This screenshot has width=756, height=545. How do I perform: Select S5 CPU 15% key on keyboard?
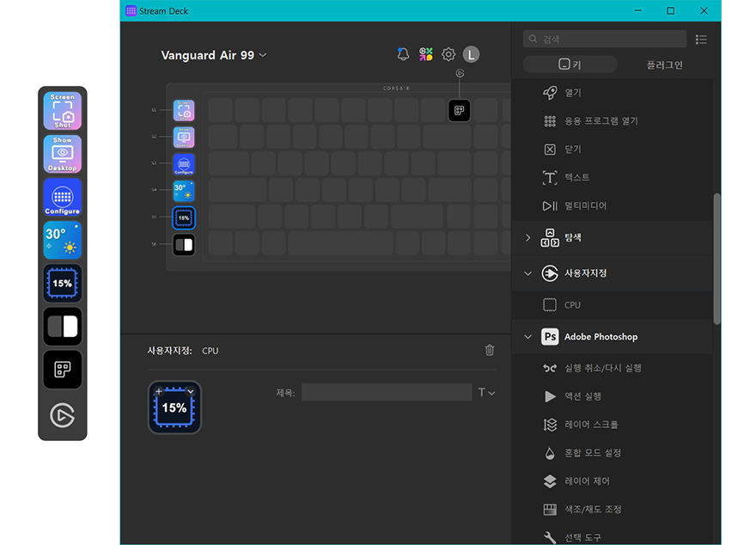pos(184,218)
